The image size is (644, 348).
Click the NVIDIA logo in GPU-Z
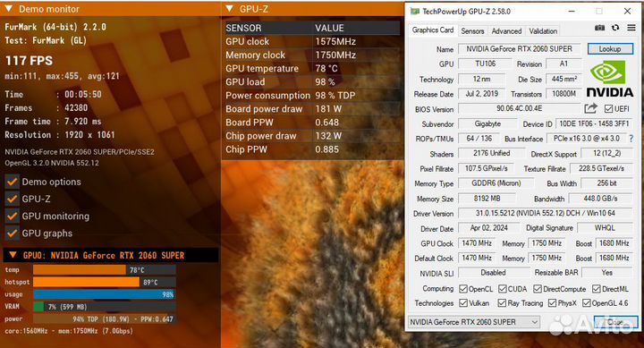609,78
